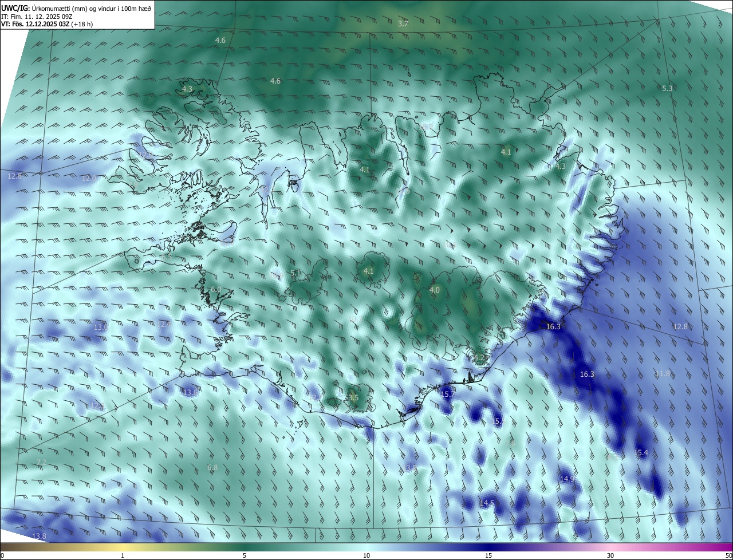Screen dimensions: 733x560
Task: Click the 14.9 value label
Action: 567,479
